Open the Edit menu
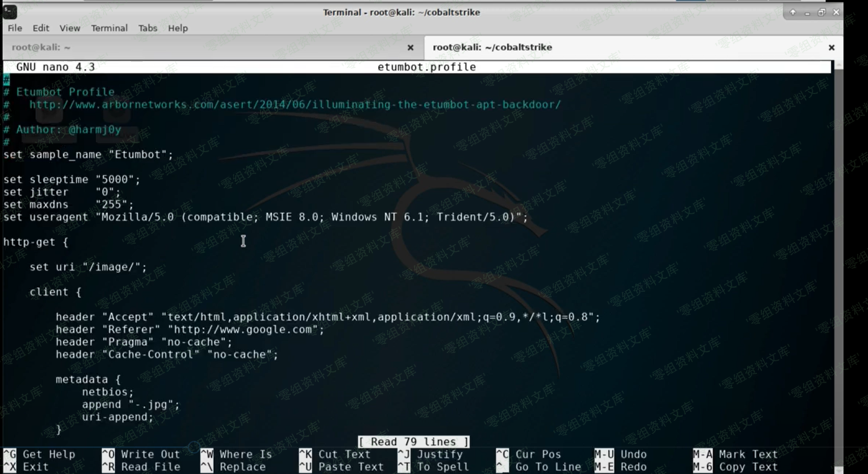The width and height of the screenshot is (868, 474). tap(41, 28)
